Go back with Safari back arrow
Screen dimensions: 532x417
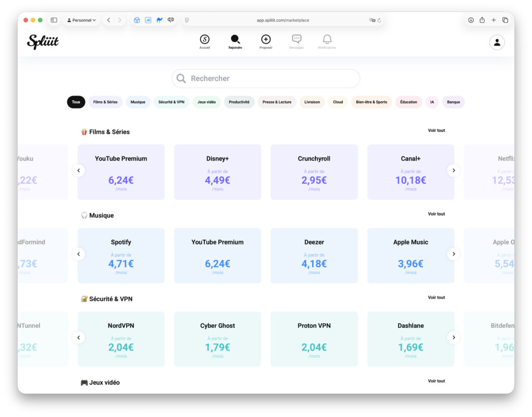coord(109,20)
